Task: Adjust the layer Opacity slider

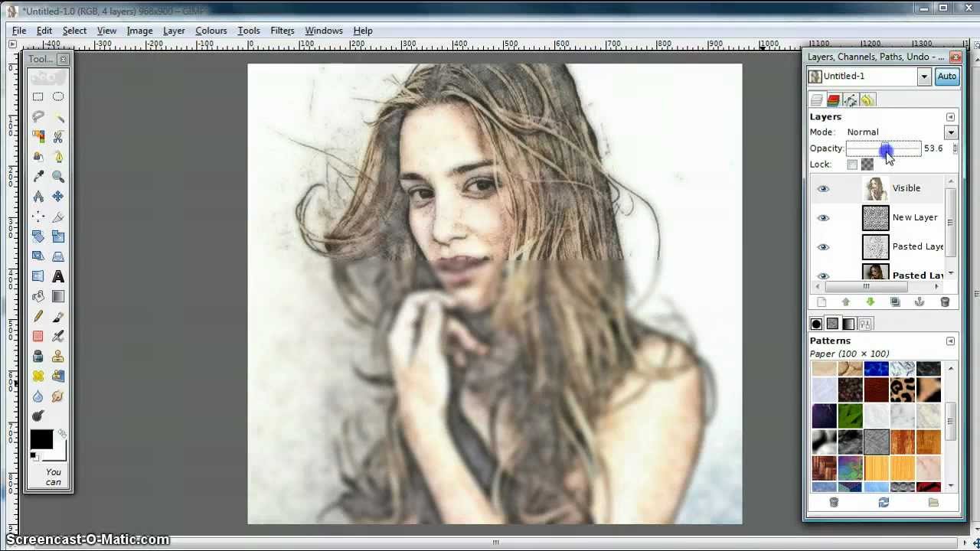Action: pyautogui.click(x=884, y=148)
